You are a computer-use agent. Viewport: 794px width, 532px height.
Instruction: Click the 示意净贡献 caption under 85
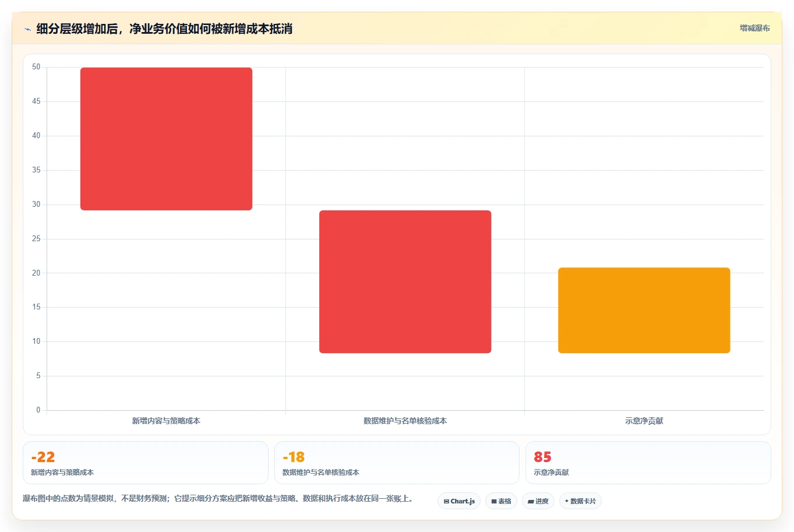(x=551, y=473)
